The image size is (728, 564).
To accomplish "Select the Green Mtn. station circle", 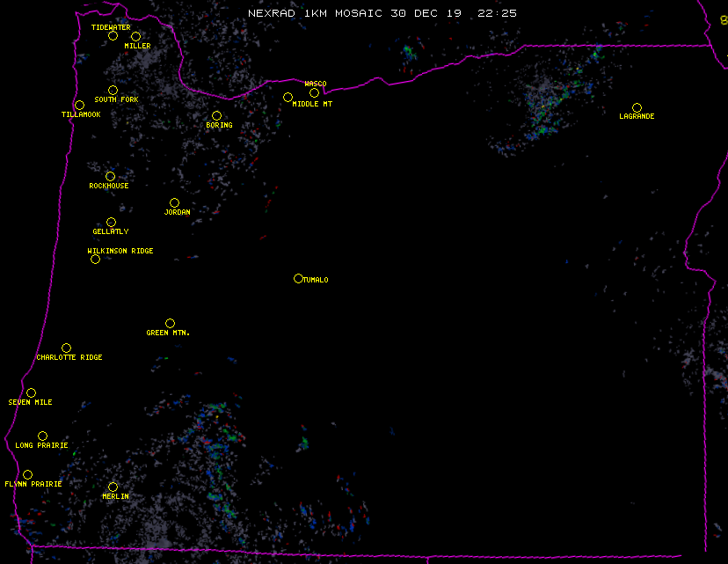I will click(170, 323).
